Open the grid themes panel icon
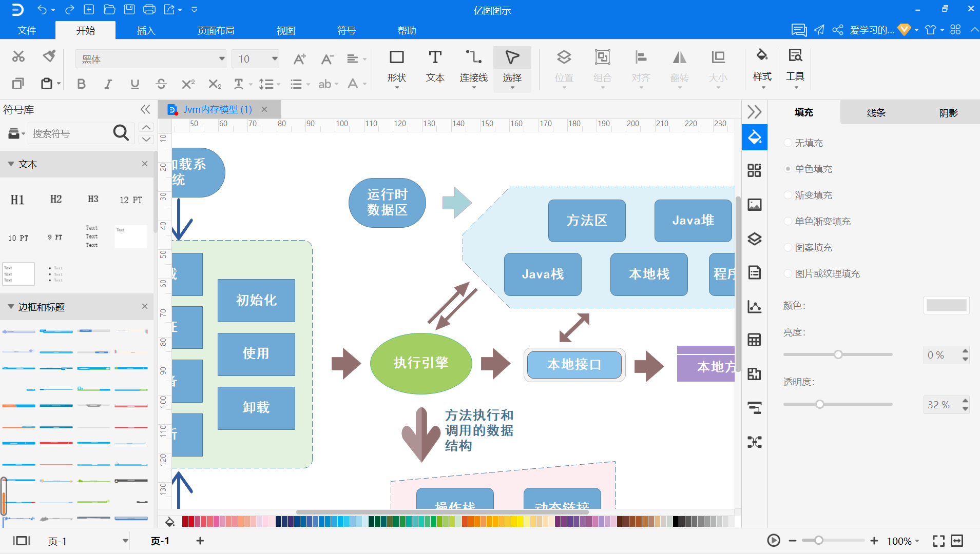The width and height of the screenshot is (980, 554). 754,170
